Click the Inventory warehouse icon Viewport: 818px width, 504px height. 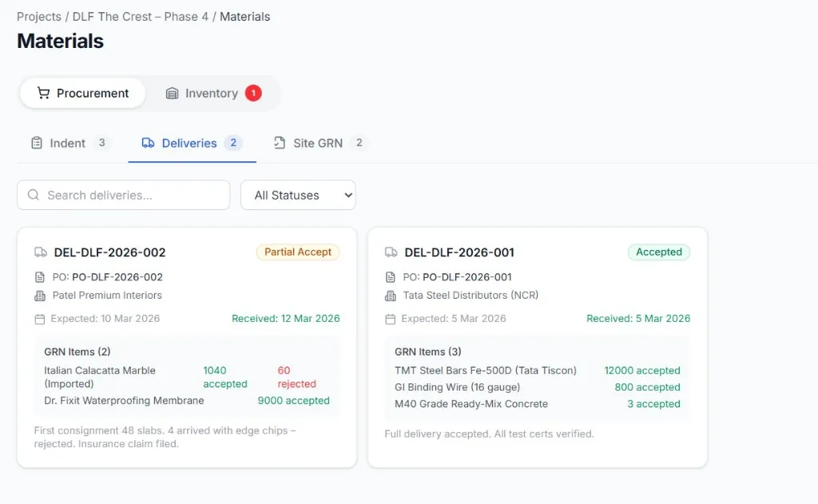click(173, 93)
